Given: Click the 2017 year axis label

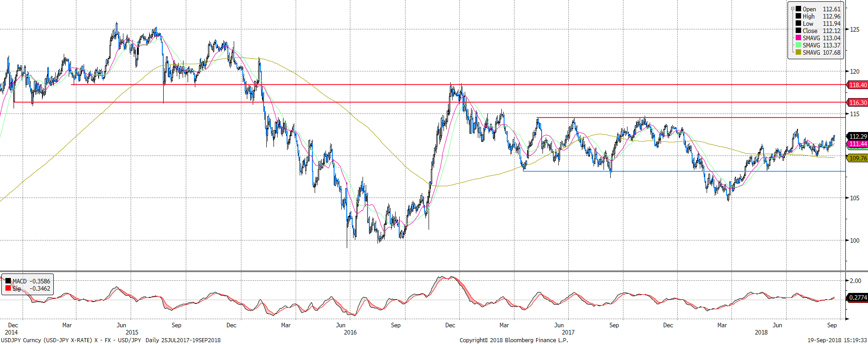Looking at the screenshot, I should [568, 332].
